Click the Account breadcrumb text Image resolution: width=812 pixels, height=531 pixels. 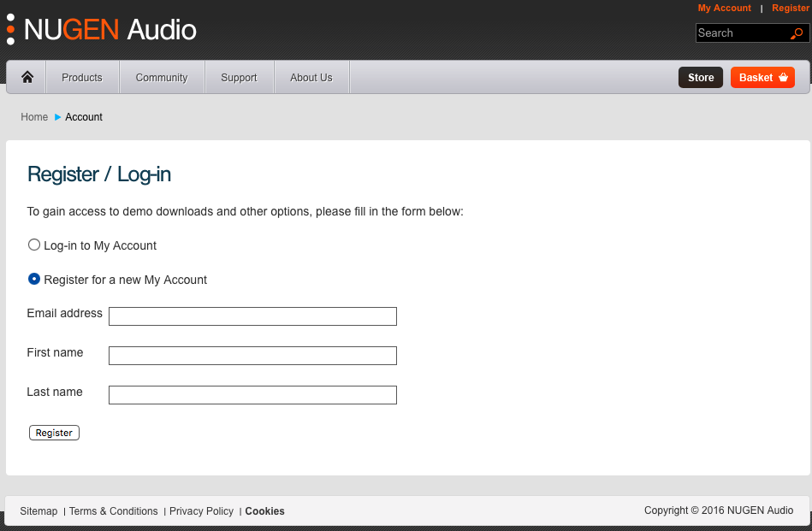pos(84,117)
